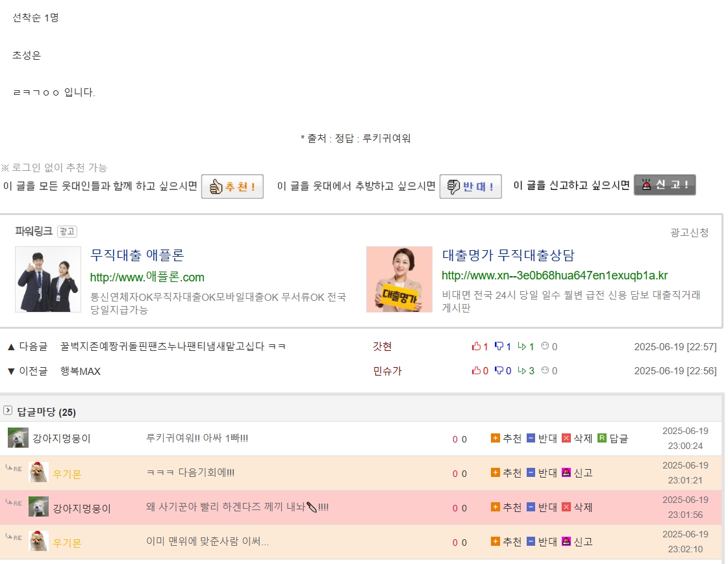Click the source line 출처 : 정답 : 루키귀여워
This screenshot has width=728, height=564.
tap(356, 138)
